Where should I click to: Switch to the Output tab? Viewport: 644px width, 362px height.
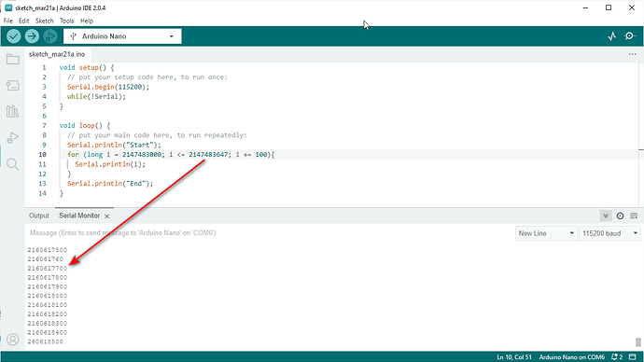[x=39, y=216]
